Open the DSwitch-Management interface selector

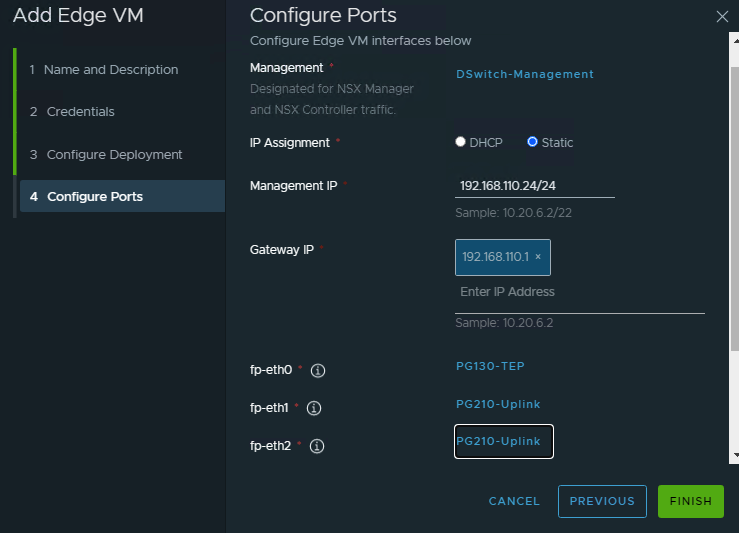click(524, 74)
